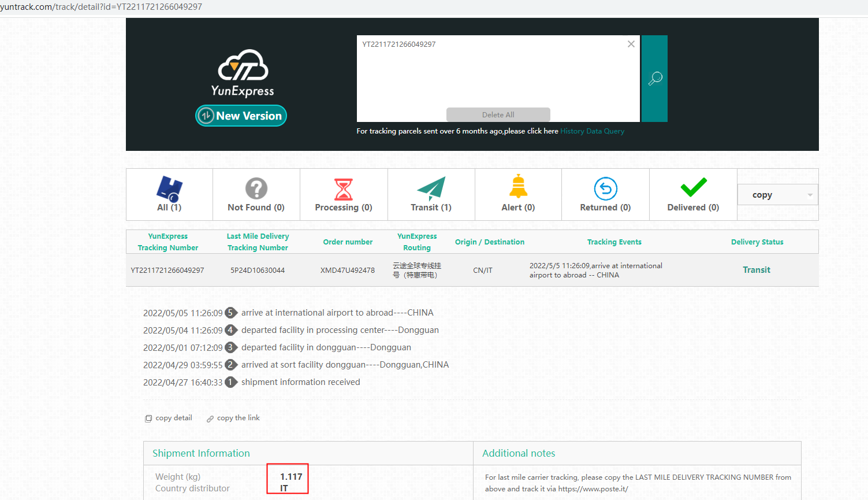Open the Alert bell filter
868x500 pixels.
[x=518, y=187]
